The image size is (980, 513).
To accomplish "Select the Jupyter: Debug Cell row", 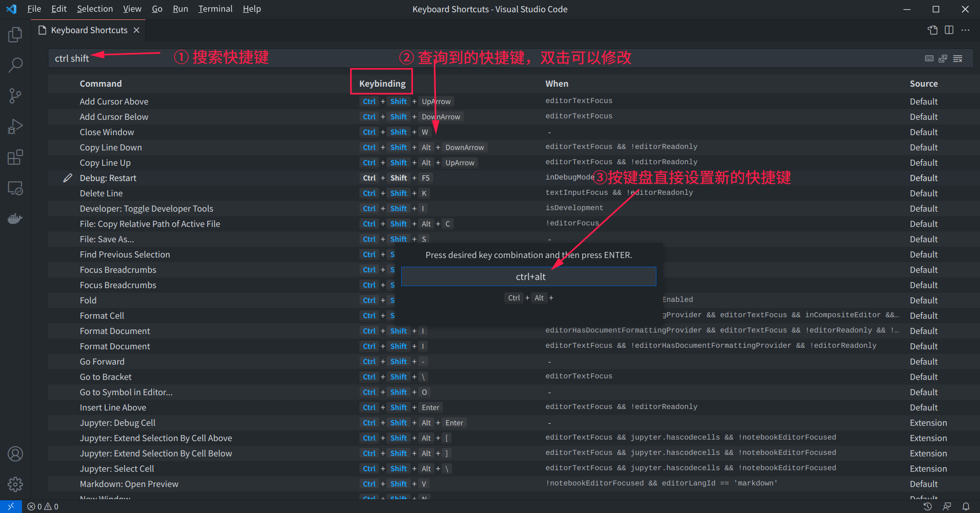I will 511,423.
